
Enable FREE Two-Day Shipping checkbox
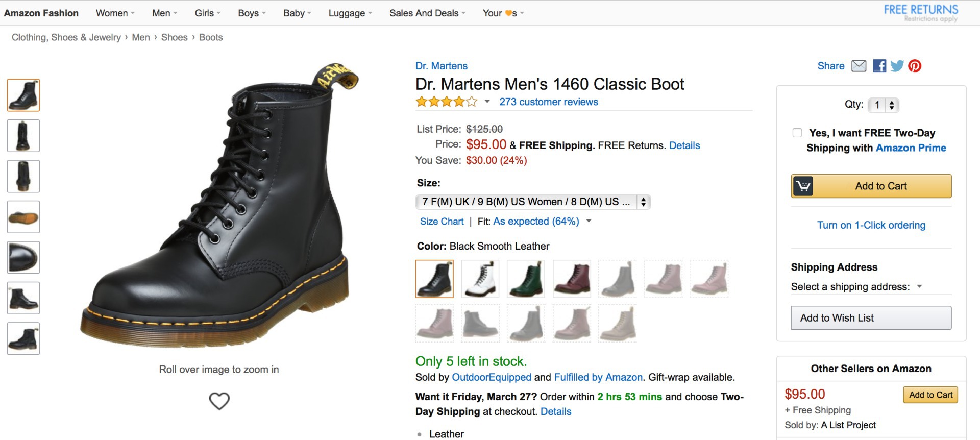pyautogui.click(x=797, y=133)
